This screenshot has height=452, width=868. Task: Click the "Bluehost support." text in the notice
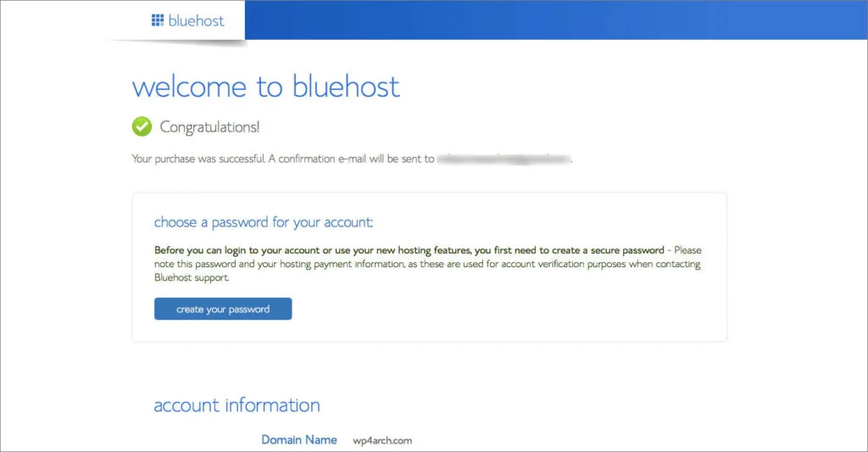click(192, 278)
